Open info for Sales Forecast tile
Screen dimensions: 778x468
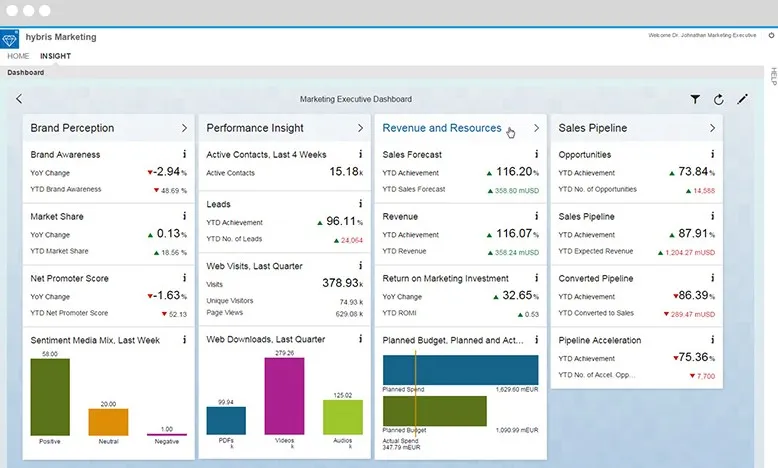(536, 154)
